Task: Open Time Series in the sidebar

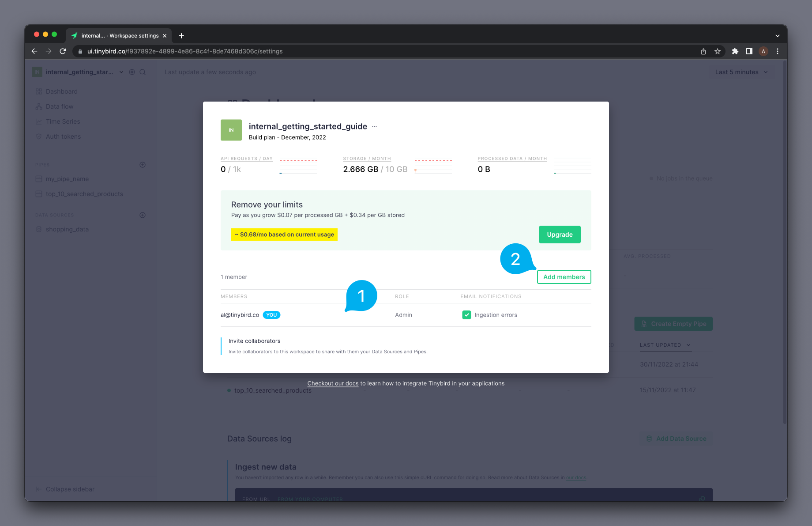Action: point(63,121)
